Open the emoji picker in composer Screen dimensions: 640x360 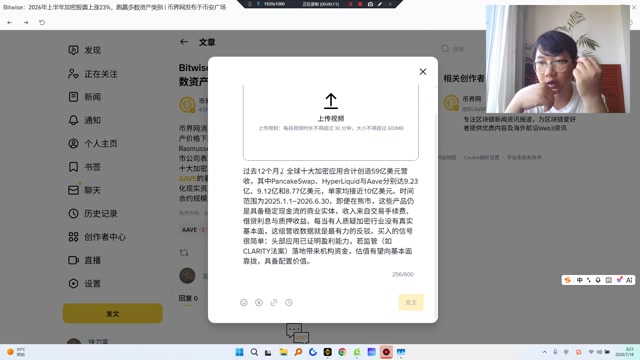[244, 302]
